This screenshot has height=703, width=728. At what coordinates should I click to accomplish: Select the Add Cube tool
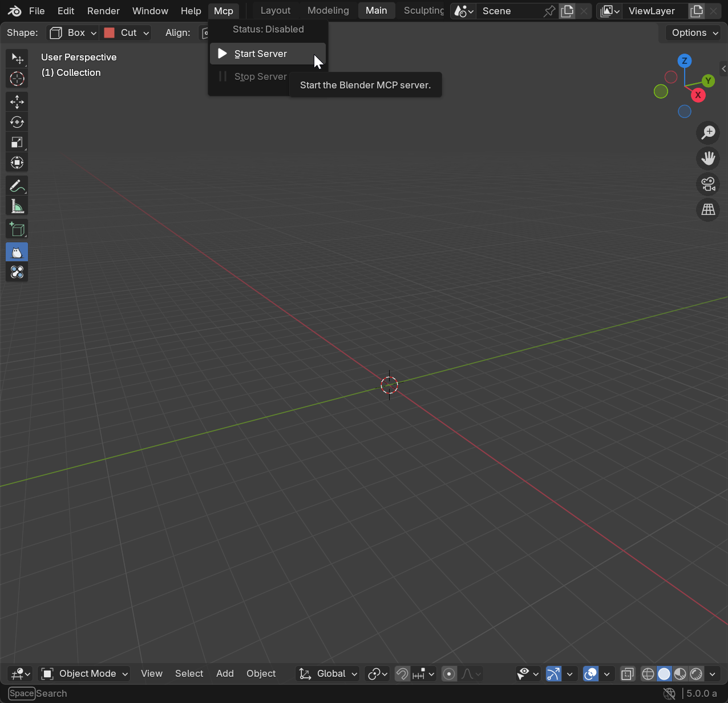[17, 230]
